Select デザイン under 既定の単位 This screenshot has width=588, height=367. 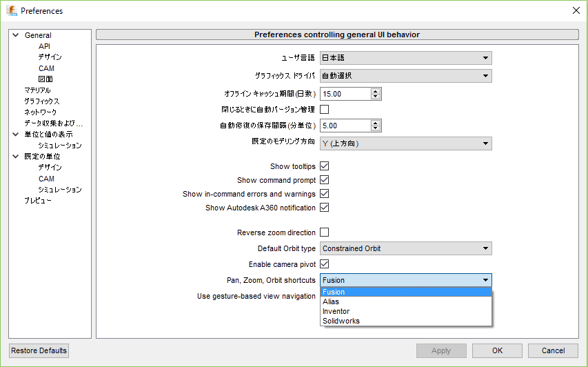coord(50,168)
